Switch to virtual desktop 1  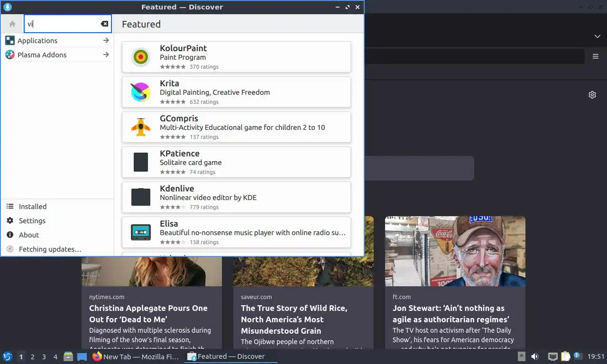pos(21,357)
